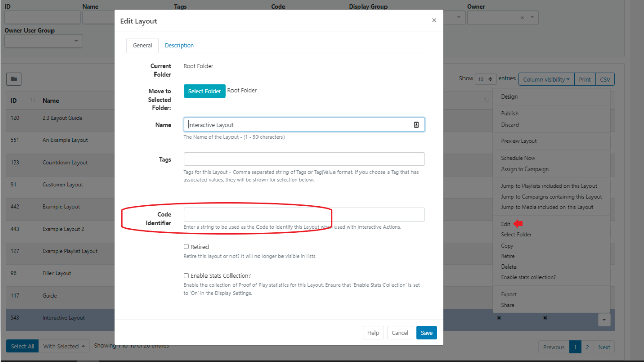
Task: Open the row menu arrow for Interactive Layout
Action: point(604,320)
